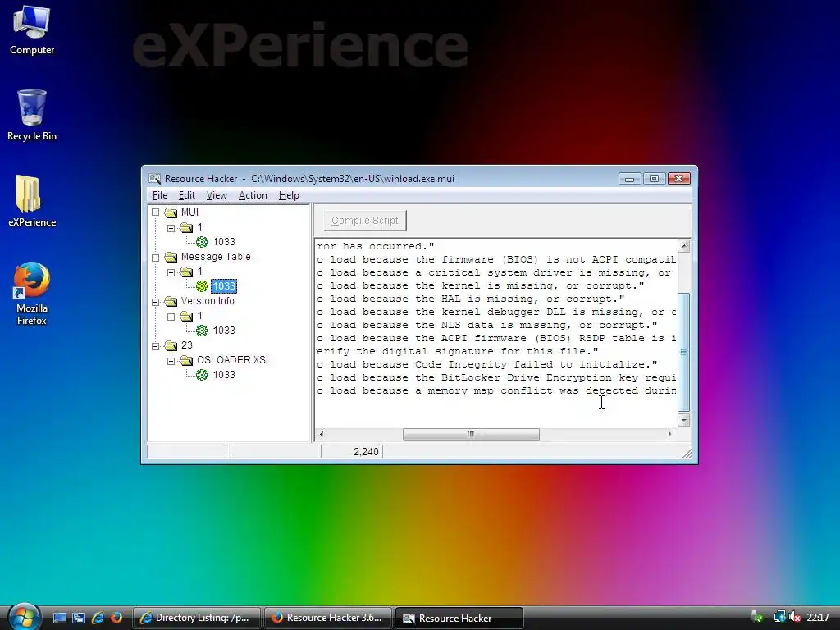Click the status bar value 2,240
The height and width of the screenshot is (630, 840).
(x=366, y=452)
